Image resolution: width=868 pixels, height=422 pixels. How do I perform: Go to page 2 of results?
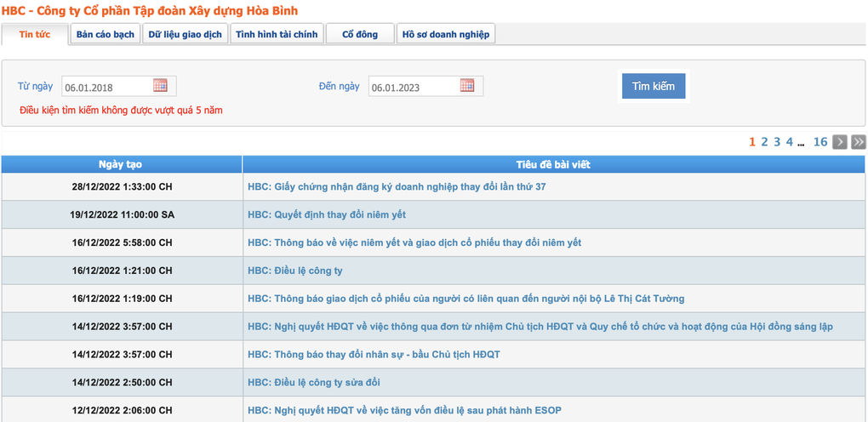pos(764,142)
